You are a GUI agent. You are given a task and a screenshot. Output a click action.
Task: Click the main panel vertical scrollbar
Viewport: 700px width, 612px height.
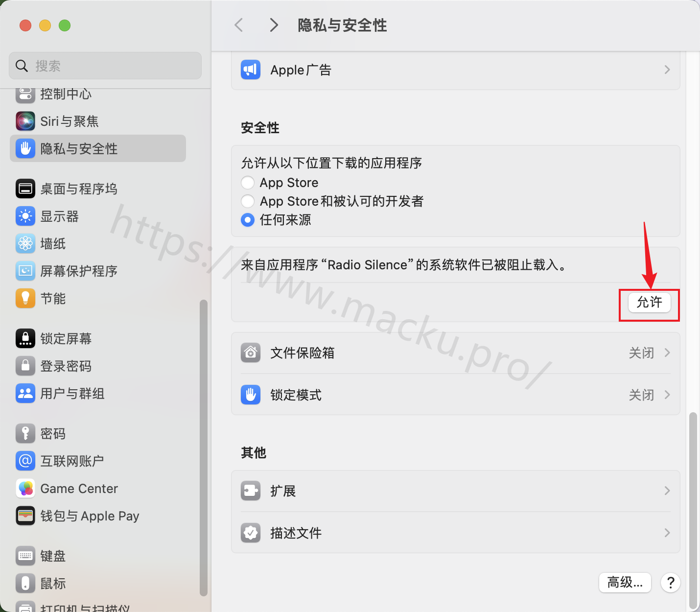point(693,509)
